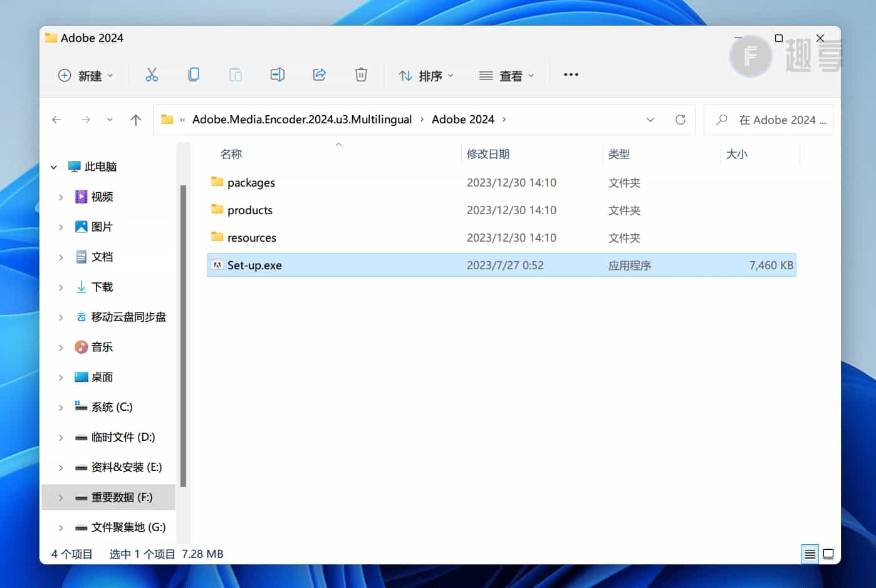This screenshot has height=588, width=876.
Task: Open the 新建 (New) dropdown button
Action: click(86, 76)
